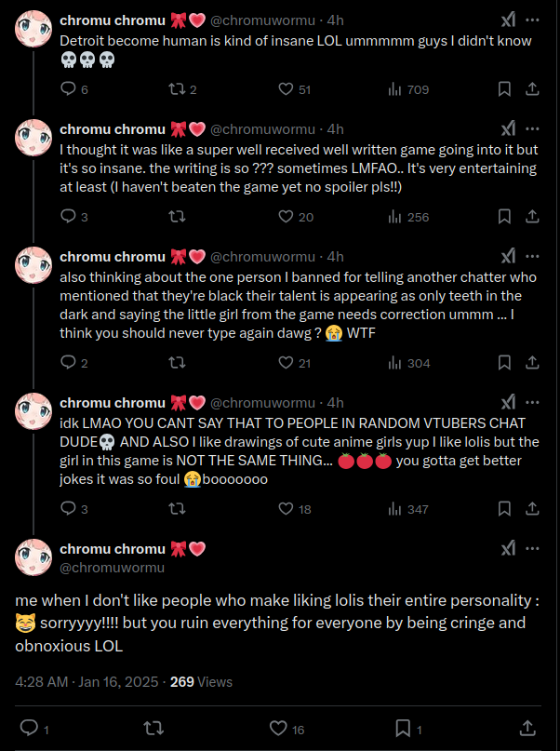Bookmark the first tweet in thread
The width and height of the screenshot is (560, 751).
[x=503, y=89]
